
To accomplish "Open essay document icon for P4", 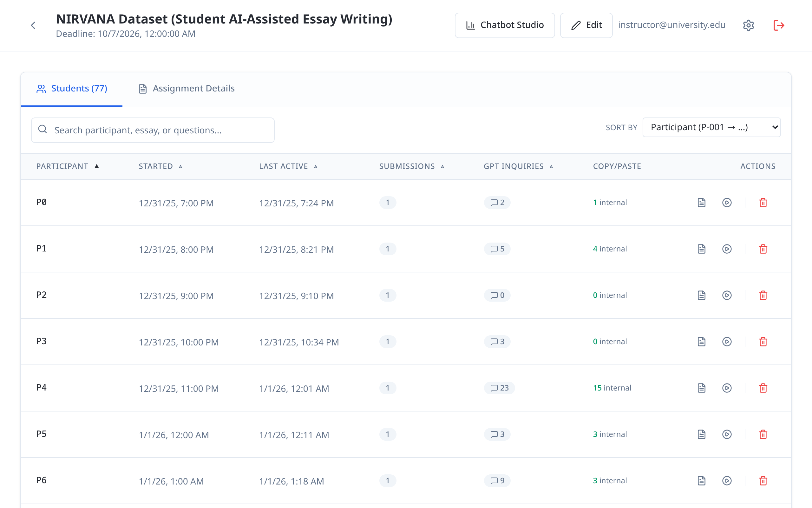I will pos(701,388).
